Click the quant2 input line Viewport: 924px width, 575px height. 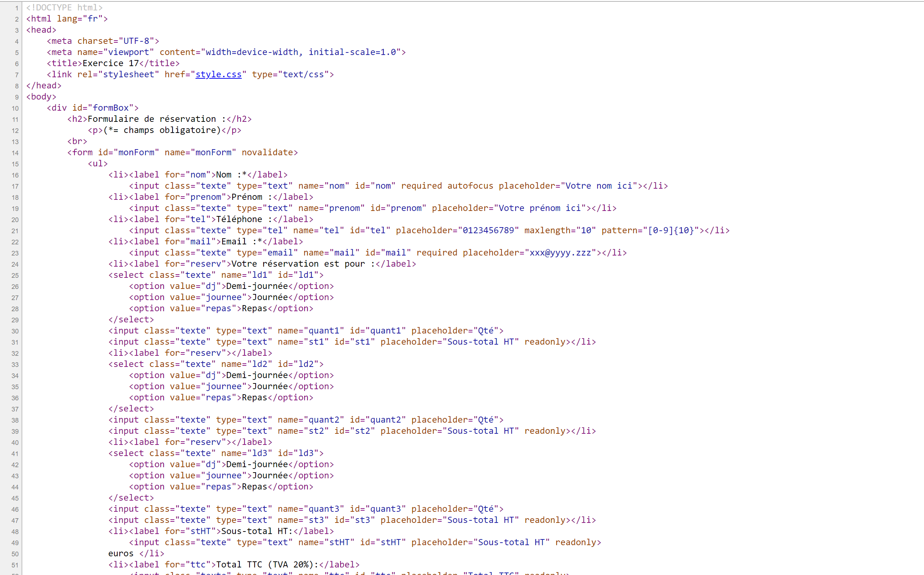[306, 420]
